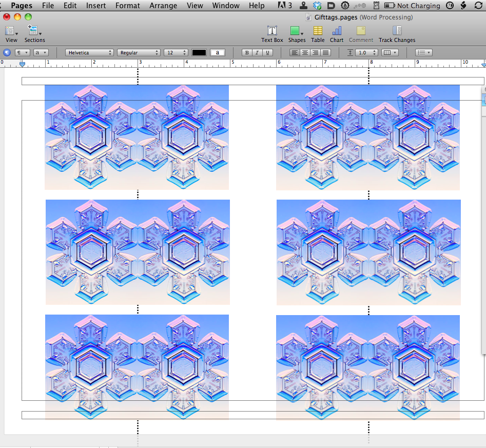
Task: Select the bottom-left snowflake gift tag image
Action: tap(137, 367)
